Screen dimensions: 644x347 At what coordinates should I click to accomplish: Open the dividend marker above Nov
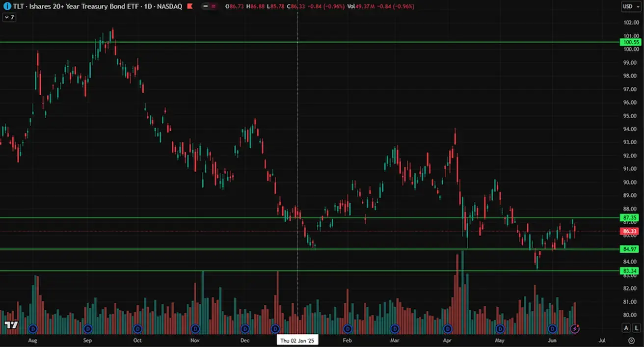tap(195, 328)
